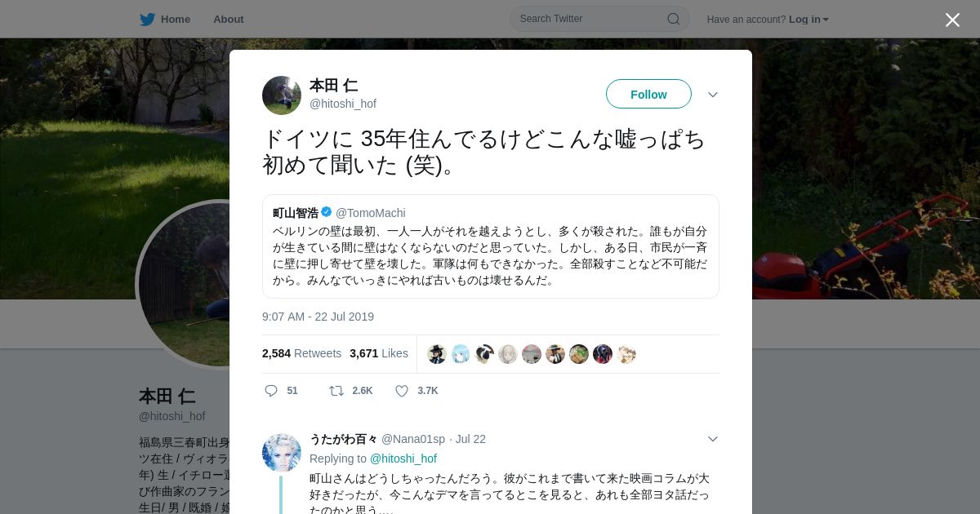Like the tweet with heart icon
This screenshot has width=980, height=514.
[402, 391]
